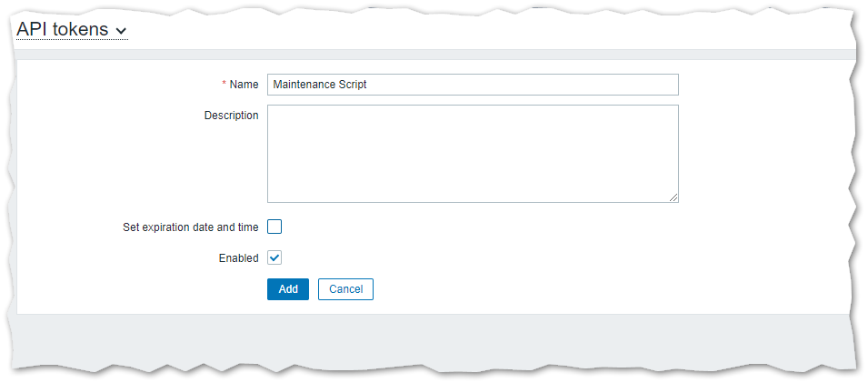
Task: Click the API tokens heading text
Action: [63, 29]
